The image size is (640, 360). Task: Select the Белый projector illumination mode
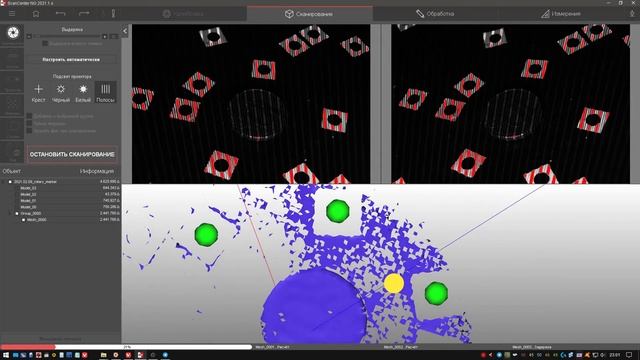click(x=83, y=93)
